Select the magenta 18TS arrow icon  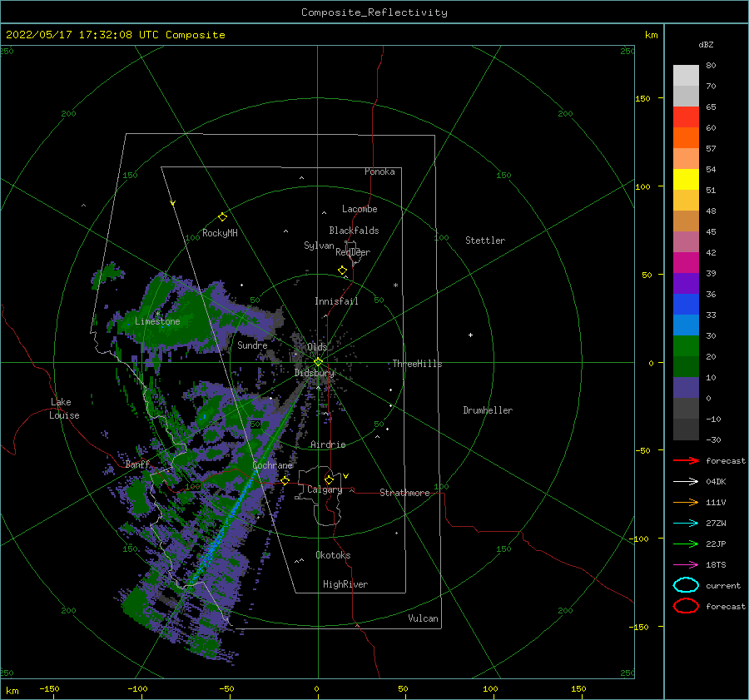(x=686, y=565)
